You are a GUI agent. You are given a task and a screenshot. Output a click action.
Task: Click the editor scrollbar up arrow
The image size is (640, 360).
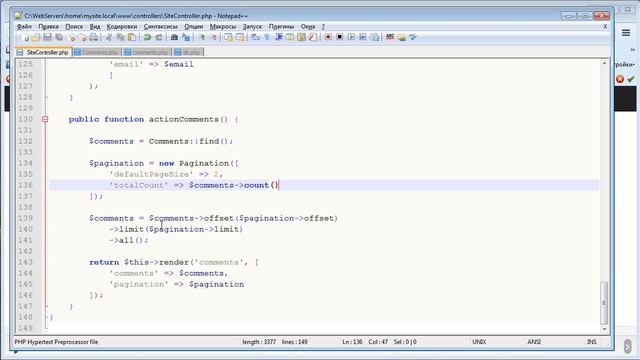(604, 63)
